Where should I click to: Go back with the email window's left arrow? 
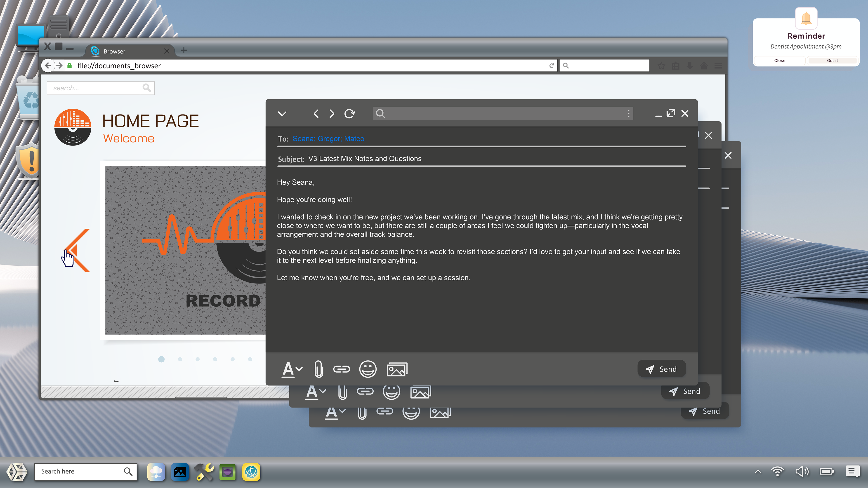click(x=316, y=113)
